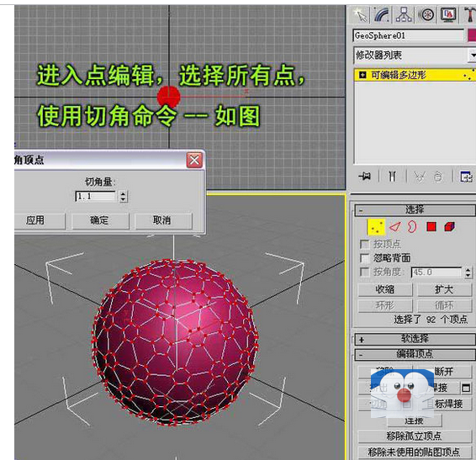Click 应用 in chamfer dialog
This screenshot has height=460, width=476.
(x=40, y=220)
